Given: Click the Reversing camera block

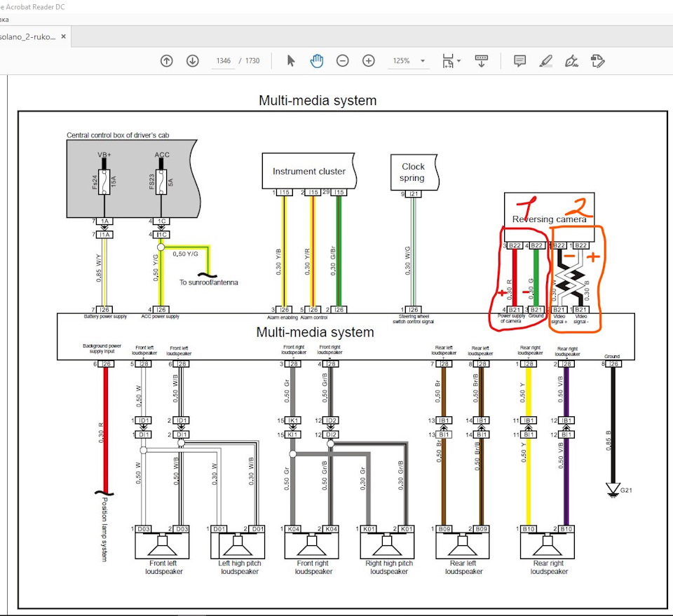Looking at the screenshot, I should pyautogui.click(x=549, y=217).
